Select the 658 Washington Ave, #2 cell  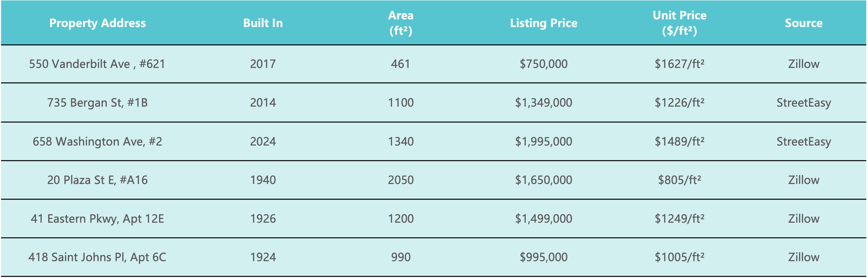click(97, 141)
